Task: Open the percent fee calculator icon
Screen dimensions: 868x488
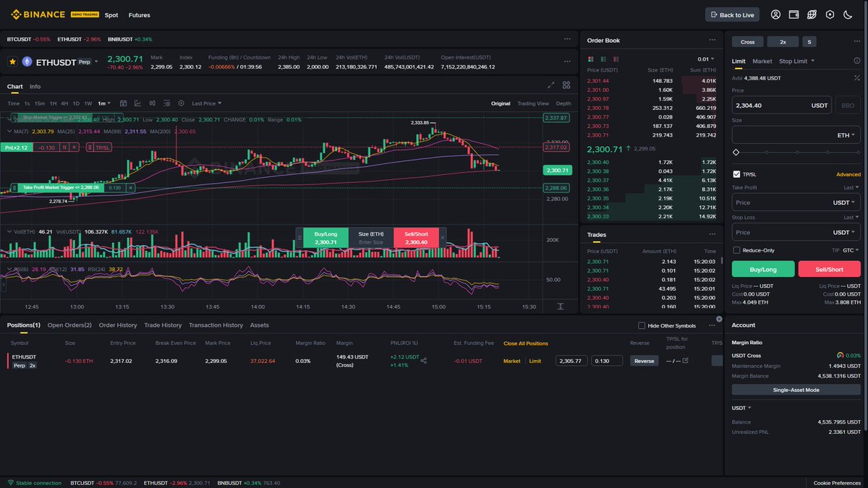Action: (x=857, y=78)
